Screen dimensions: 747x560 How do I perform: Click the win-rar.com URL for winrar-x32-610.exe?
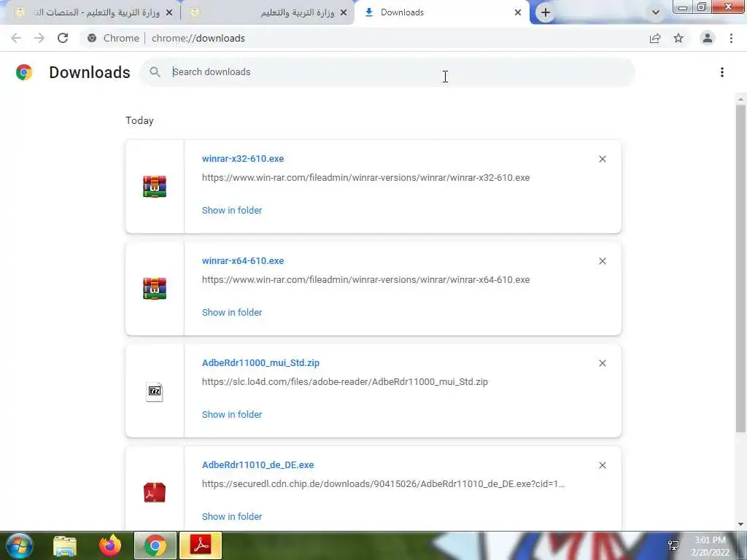pos(366,178)
